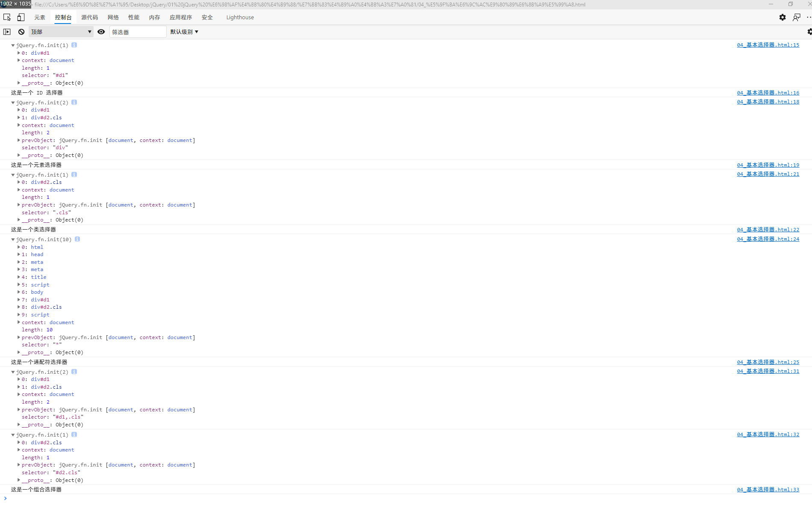Click the 'length: 10' property line

point(37,330)
